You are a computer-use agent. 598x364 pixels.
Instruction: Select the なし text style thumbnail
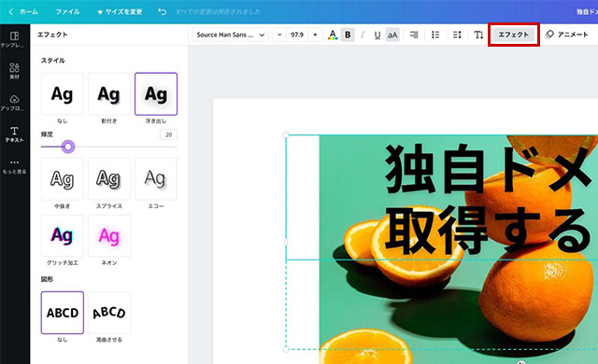tap(63, 94)
